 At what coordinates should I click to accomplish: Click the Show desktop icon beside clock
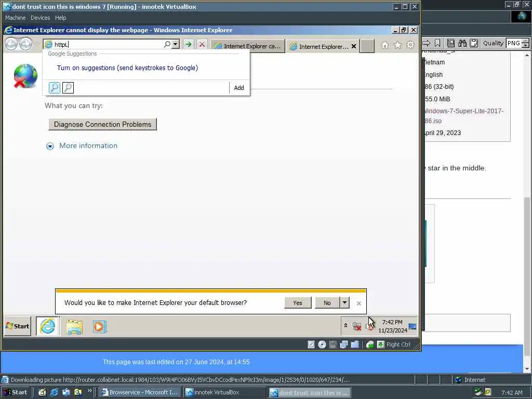[x=413, y=326]
